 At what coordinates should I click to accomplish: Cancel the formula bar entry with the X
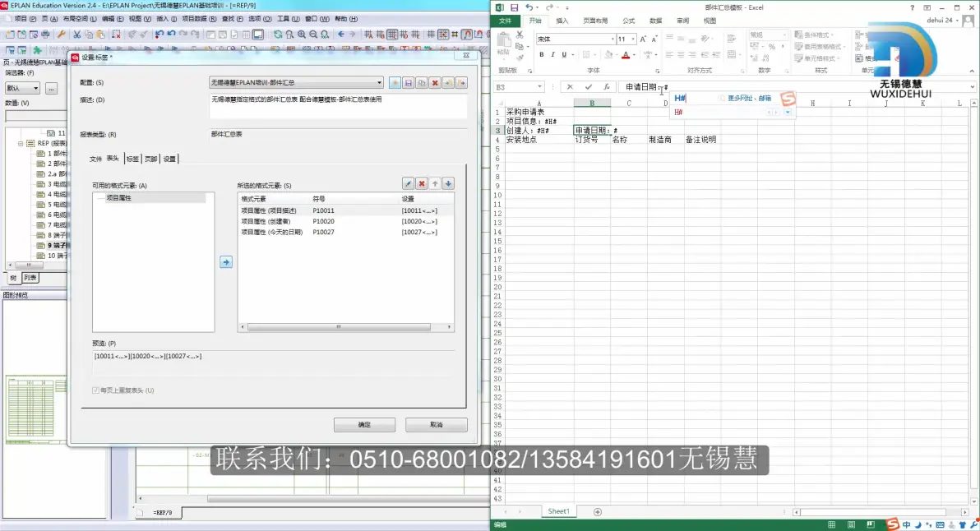[570, 87]
